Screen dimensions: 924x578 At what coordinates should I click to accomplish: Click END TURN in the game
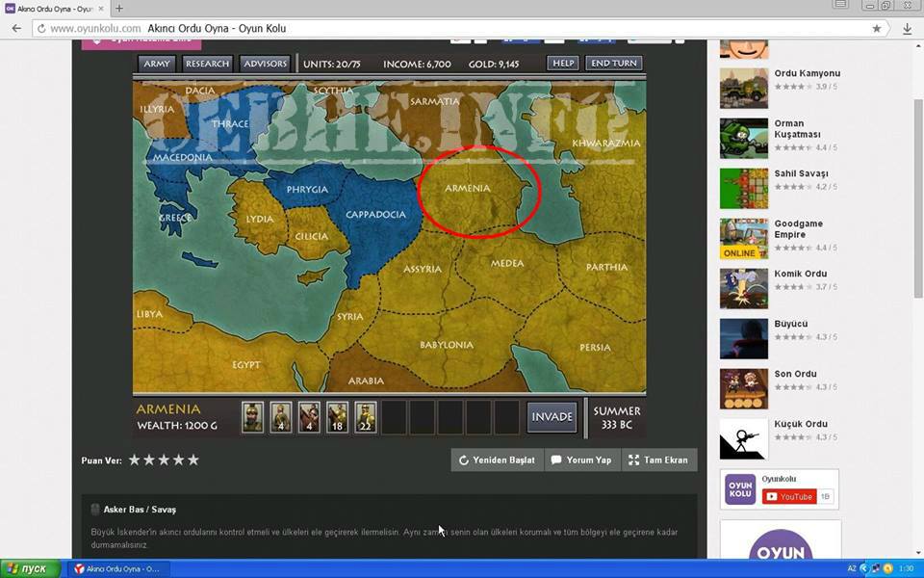click(614, 64)
